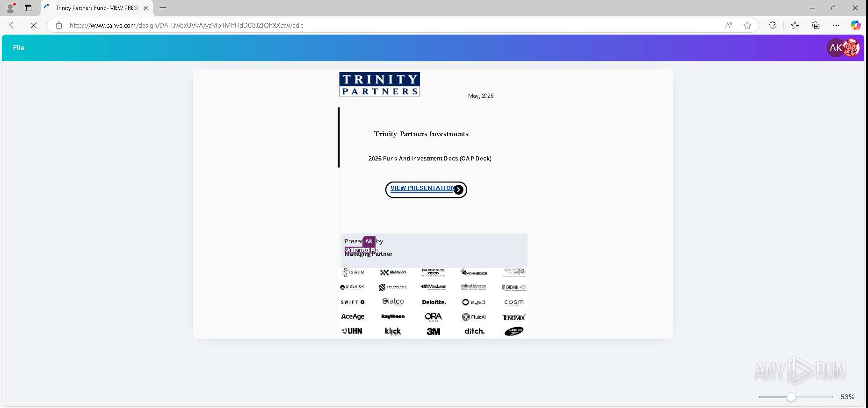Click the SWIFT logo

[353, 302]
